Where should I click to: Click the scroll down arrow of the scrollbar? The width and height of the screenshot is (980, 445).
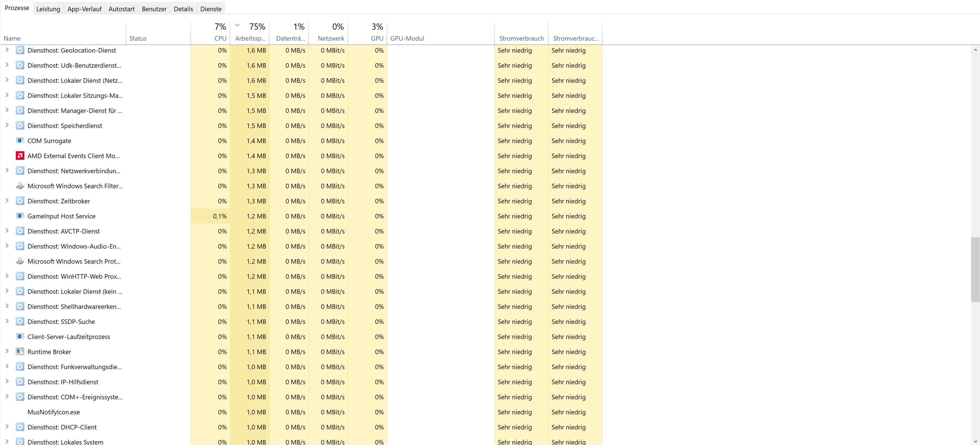pos(975,441)
